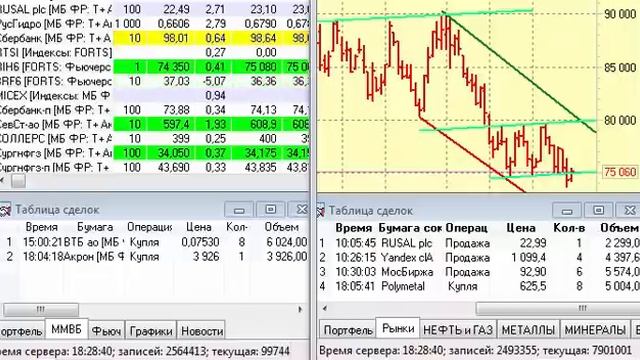This screenshot has height=360, width=640.
Task: Switch to the Новости tab
Action: 202,331
